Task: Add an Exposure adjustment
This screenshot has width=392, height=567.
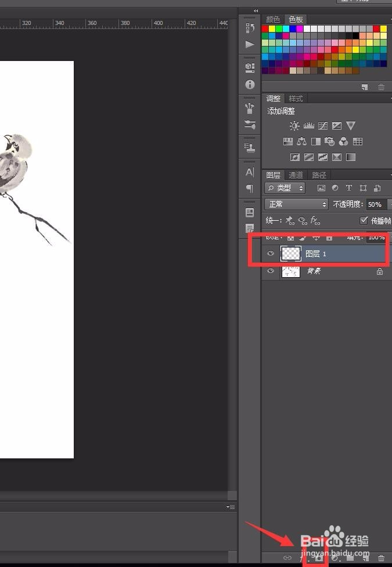Action: pos(337,125)
